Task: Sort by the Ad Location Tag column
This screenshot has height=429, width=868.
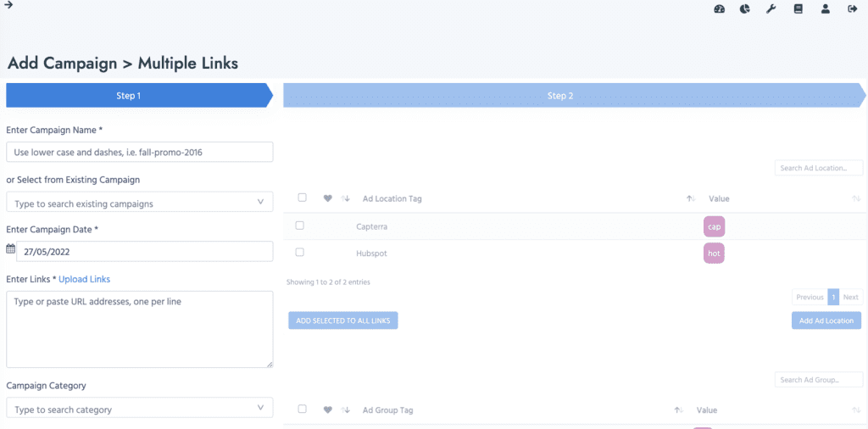Action: coord(392,198)
